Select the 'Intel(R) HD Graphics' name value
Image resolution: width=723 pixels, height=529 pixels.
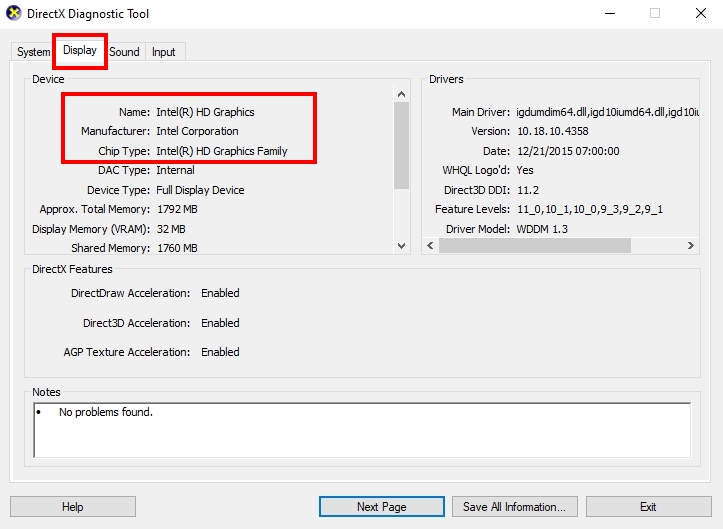coord(205,112)
